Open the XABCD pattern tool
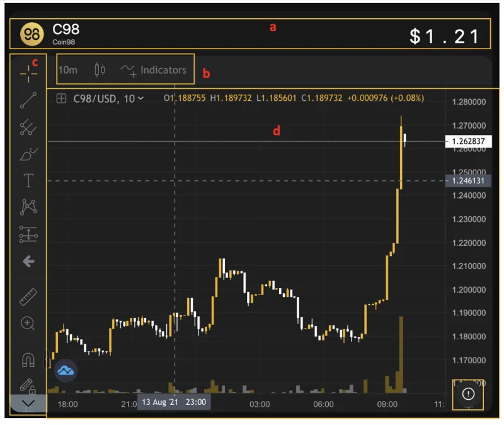504x425 pixels. (x=28, y=207)
